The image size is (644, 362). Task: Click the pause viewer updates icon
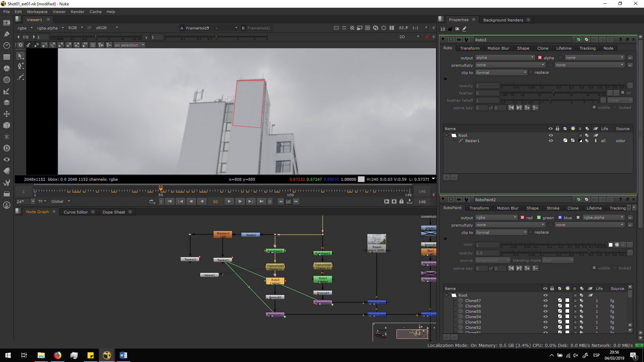pyautogui.click(x=391, y=28)
